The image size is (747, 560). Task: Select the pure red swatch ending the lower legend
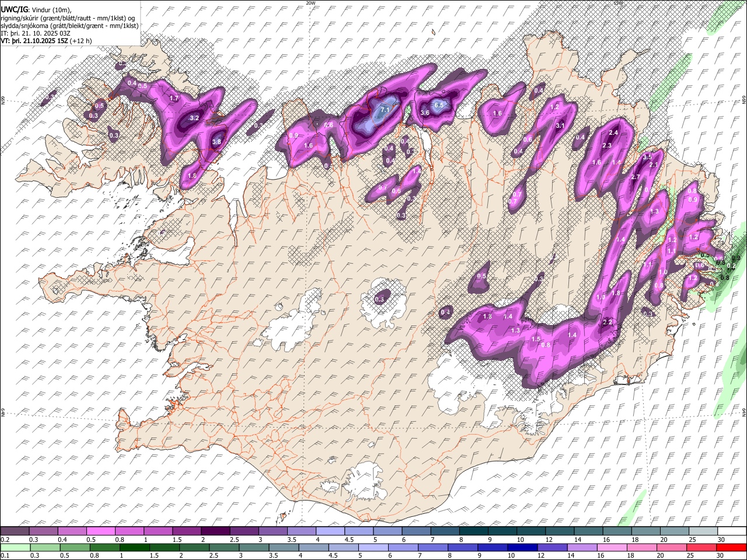point(730,547)
